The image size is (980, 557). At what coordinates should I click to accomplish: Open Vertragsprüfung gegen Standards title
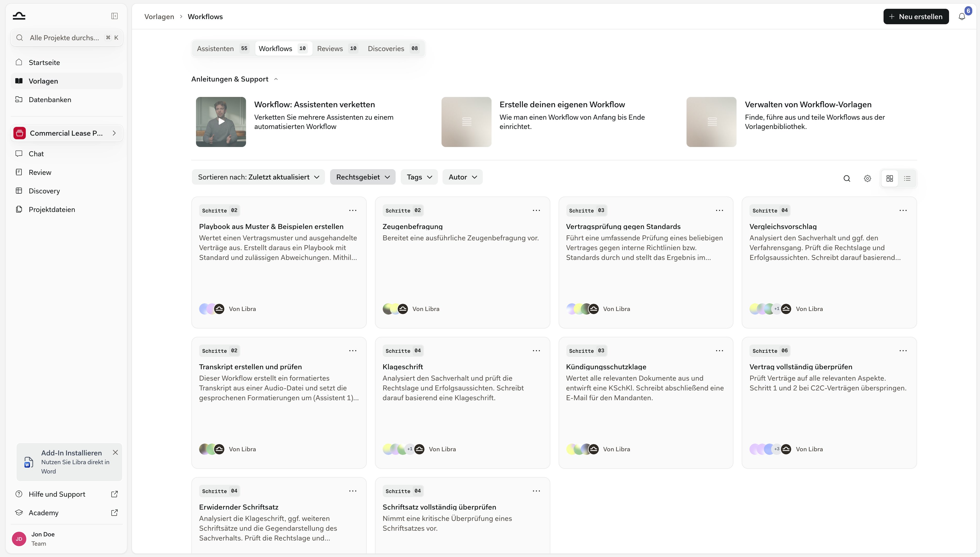pos(623,226)
